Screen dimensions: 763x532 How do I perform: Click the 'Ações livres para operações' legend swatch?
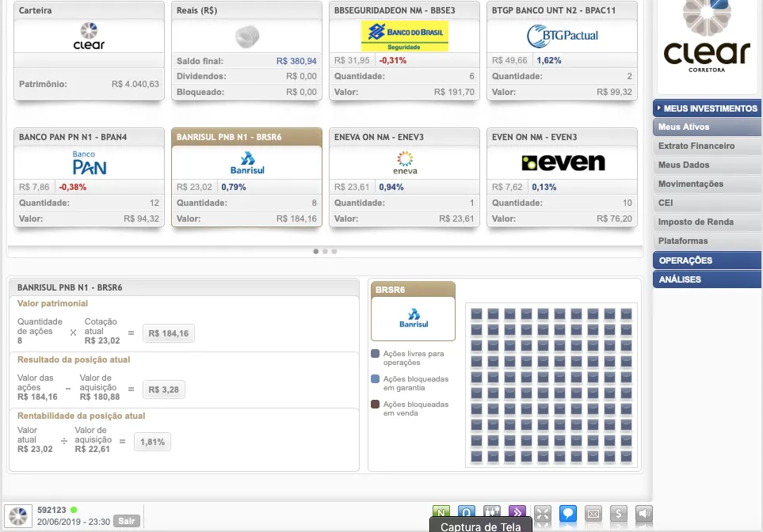376,354
